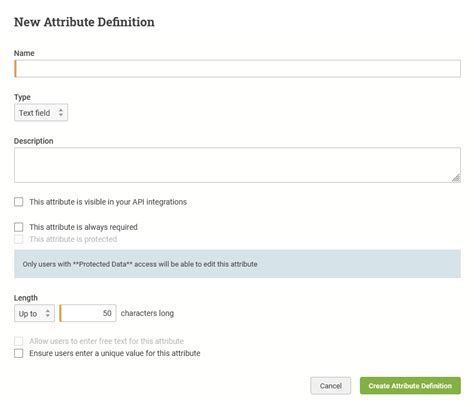The height and width of the screenshot is (407, 474).
Task: Toggle Allow users to enter free text checkbox
Action: pos(19,341)
